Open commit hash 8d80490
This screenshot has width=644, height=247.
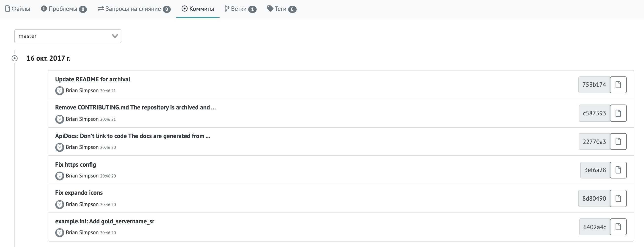pyautogui.click(x=594, y=198)
